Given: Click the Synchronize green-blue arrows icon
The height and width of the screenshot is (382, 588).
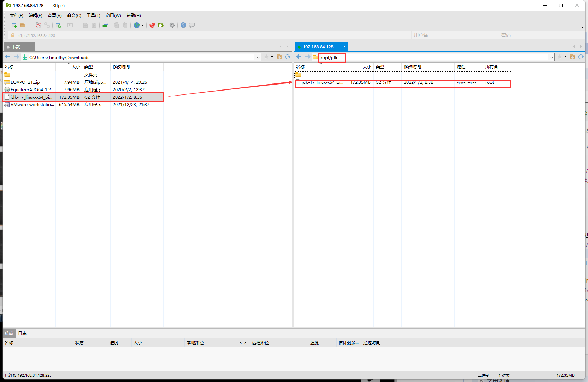Looking at the screenshot, I should tap(105, 25).
